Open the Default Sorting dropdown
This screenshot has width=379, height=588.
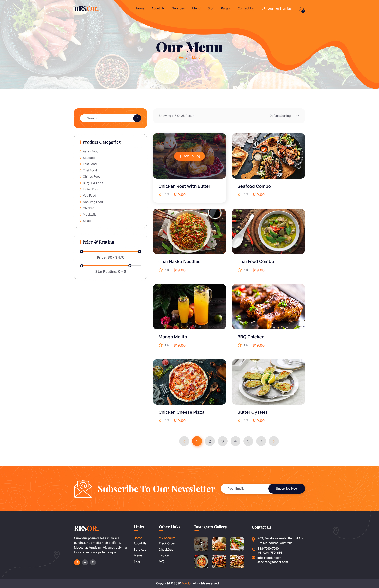pos(284,116)
